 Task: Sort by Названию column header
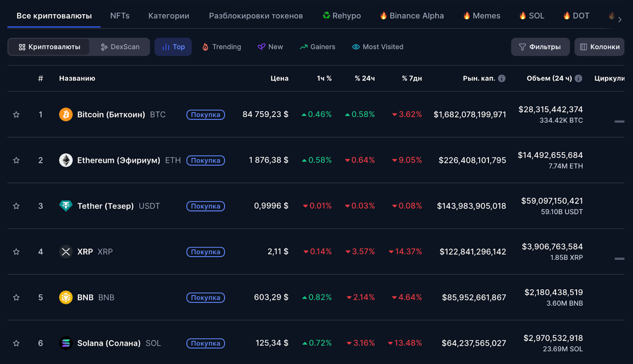point(77,78)
